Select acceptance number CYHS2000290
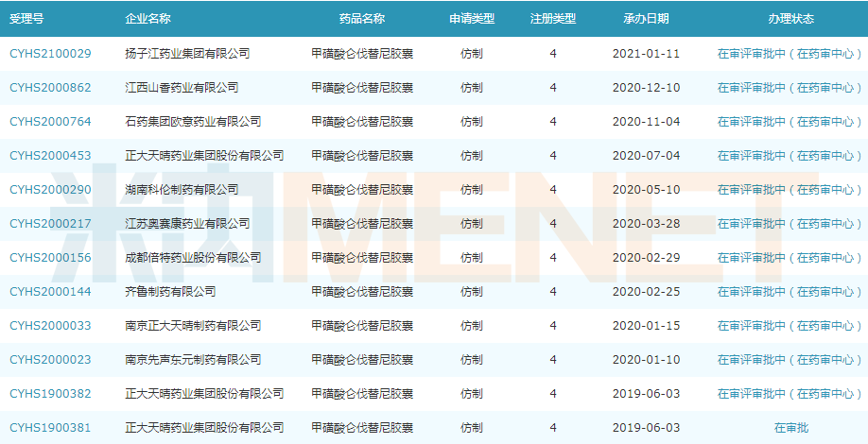868x444 pixels. click(x=50, y=190)
